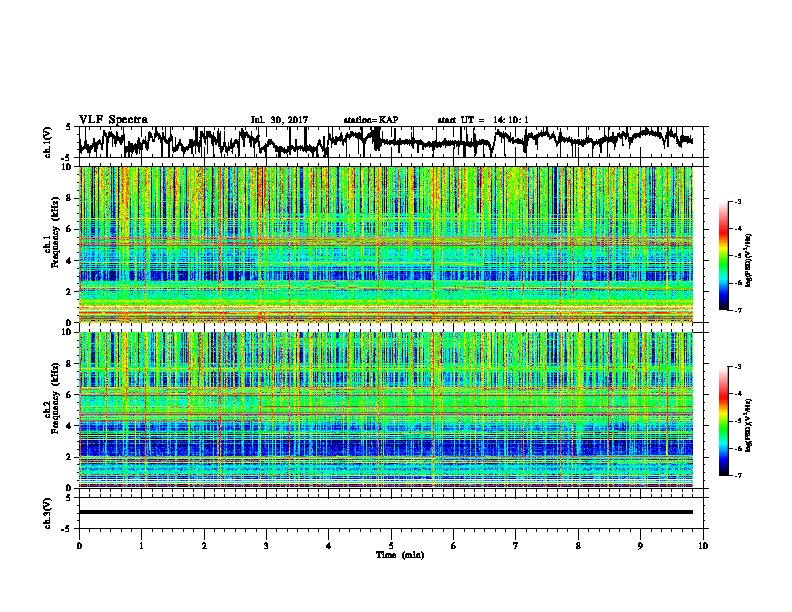Select the "start UT = 14:10: 1" text

point(482,120)
